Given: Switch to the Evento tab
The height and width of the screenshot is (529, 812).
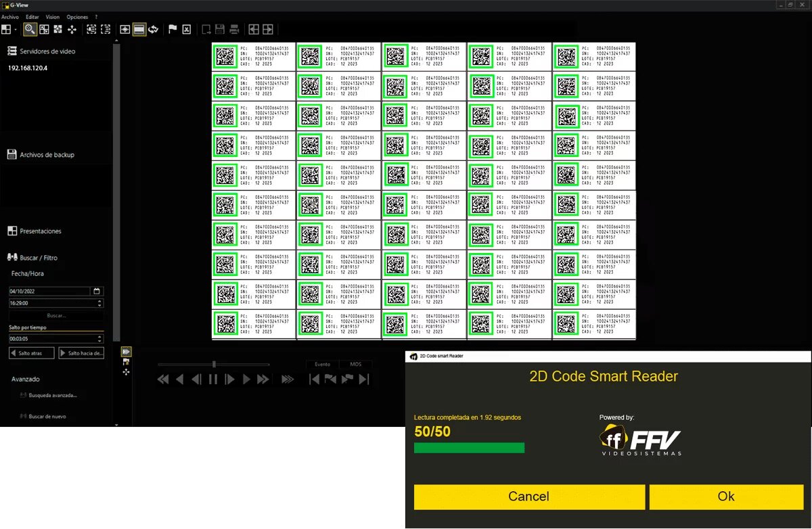Looking at the screenshot, I should click(323, 365).
